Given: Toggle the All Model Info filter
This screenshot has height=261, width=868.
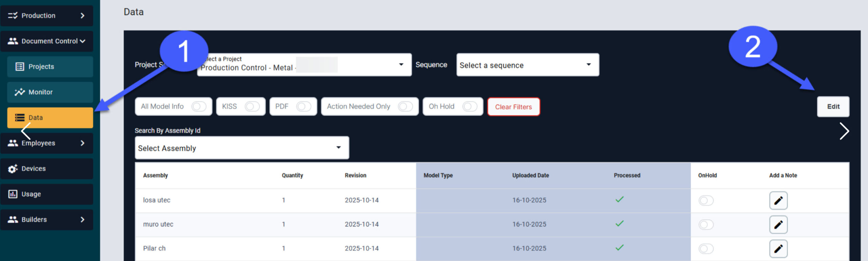Looking at the screenshot, I should [198, 106].
